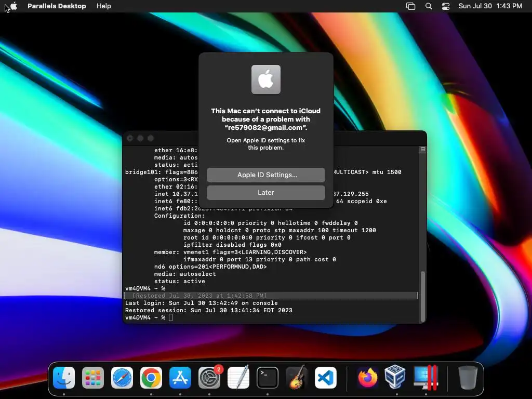Click the 'Restored session' line in Terminal

tap(209, 310)
